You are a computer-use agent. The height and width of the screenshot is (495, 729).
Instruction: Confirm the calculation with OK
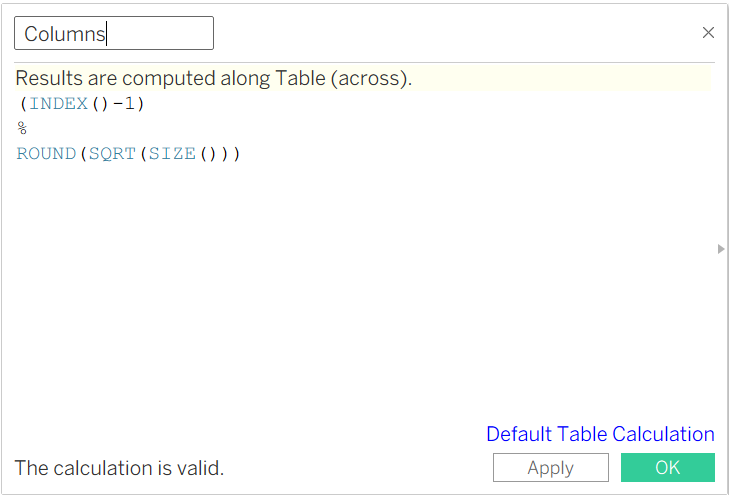pyautogui.click(x=667, y=467)
